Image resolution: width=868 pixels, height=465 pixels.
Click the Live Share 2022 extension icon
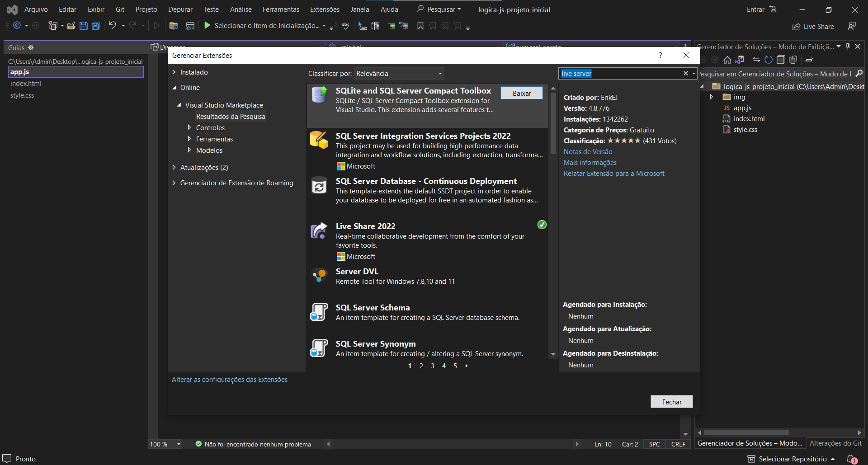pos(319,230)
